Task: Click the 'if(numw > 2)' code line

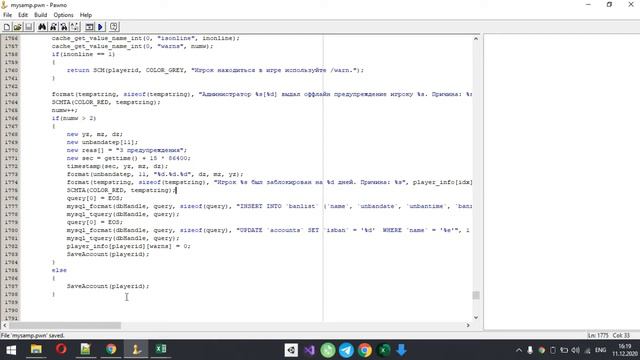Action: pos(74,118)
